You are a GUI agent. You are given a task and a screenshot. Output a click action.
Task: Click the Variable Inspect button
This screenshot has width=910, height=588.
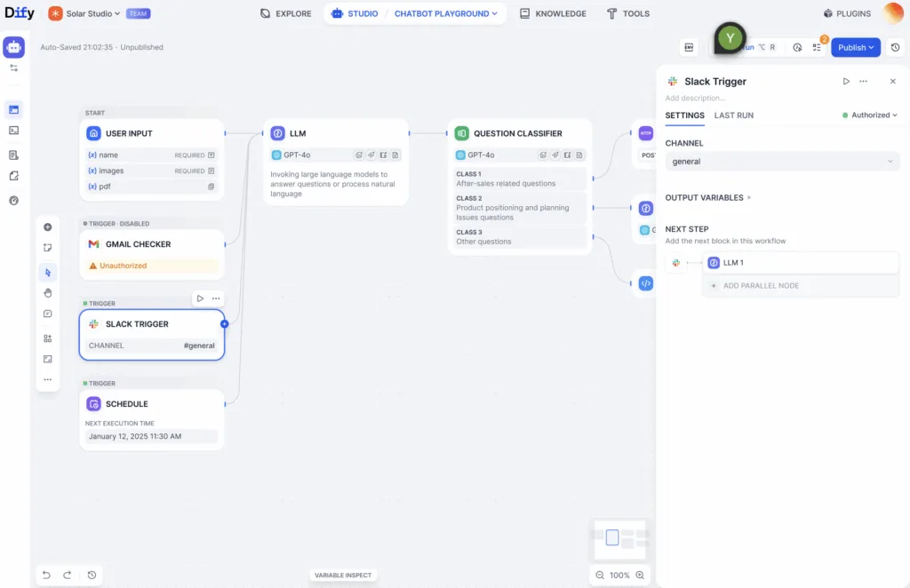[343, 576]
